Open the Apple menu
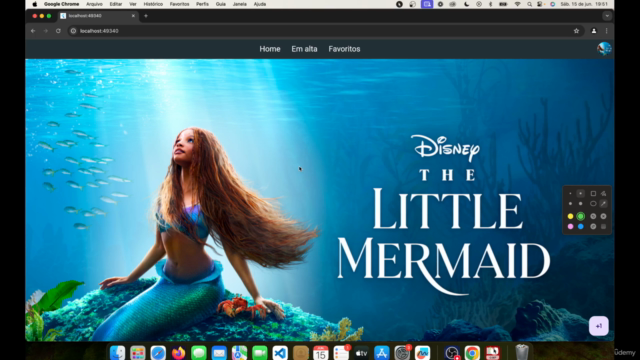Screen dimensions: 640x360 click(x=35, y=4)
